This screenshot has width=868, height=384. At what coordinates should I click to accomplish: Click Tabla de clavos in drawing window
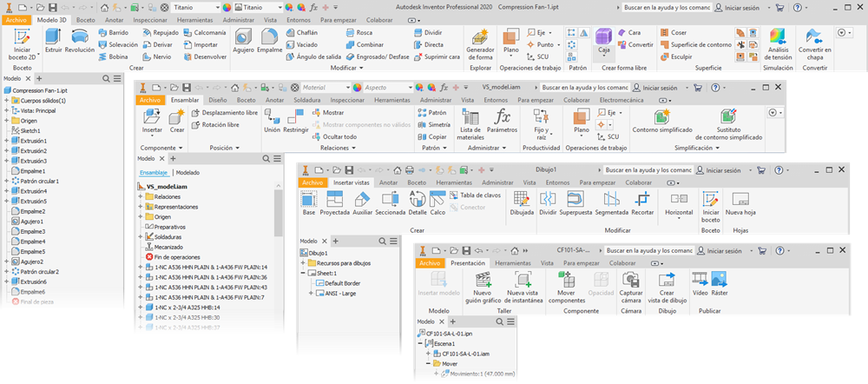click(x=475, y=195)
